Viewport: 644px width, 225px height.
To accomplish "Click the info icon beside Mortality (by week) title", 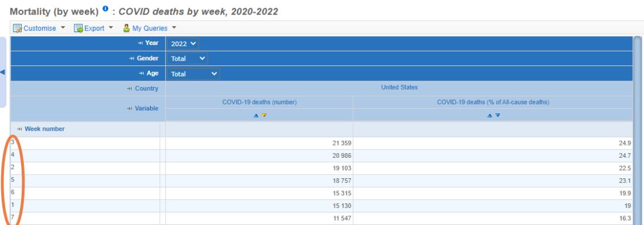I will pos(105,9).
